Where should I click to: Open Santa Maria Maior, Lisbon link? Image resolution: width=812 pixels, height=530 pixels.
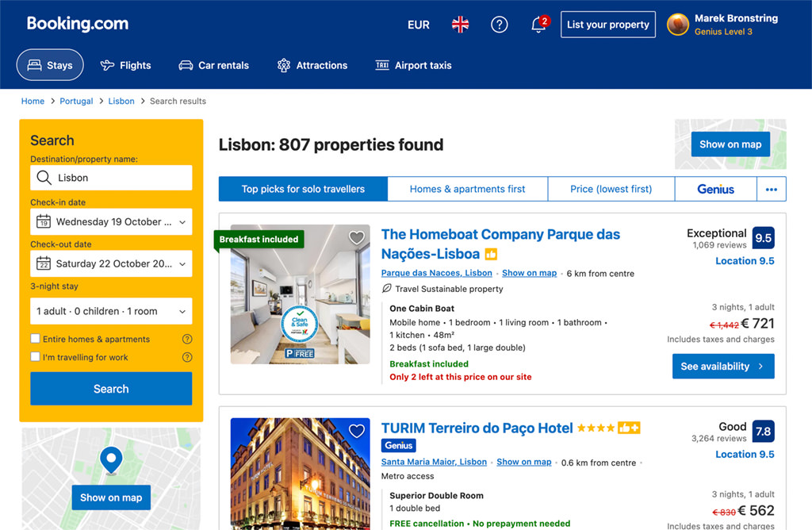coord(434,462)
